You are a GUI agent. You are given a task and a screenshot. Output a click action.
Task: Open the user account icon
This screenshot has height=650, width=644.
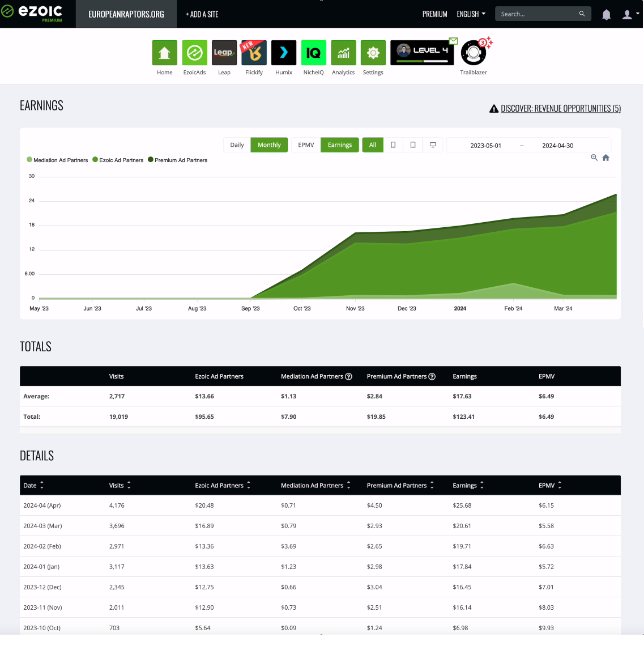pos(627,15)
